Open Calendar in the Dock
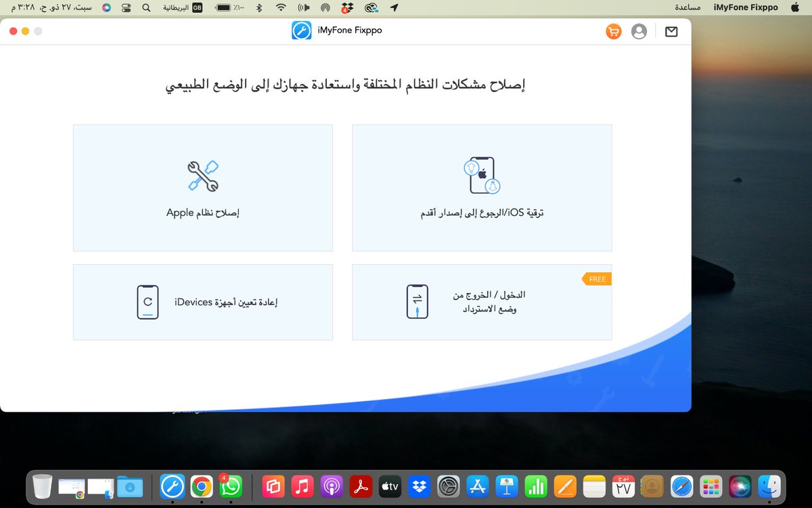The height and width of the screenshot is (508, 812). coord(623,486)
